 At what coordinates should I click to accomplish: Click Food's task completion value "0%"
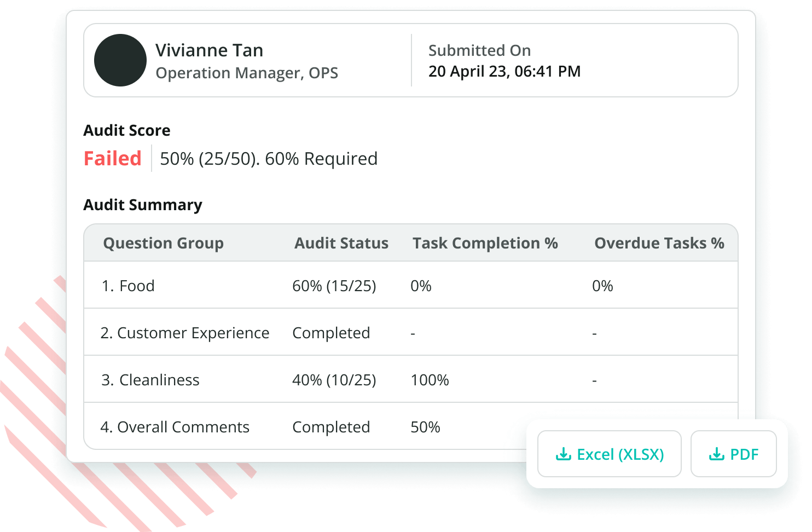click(421, 286)
